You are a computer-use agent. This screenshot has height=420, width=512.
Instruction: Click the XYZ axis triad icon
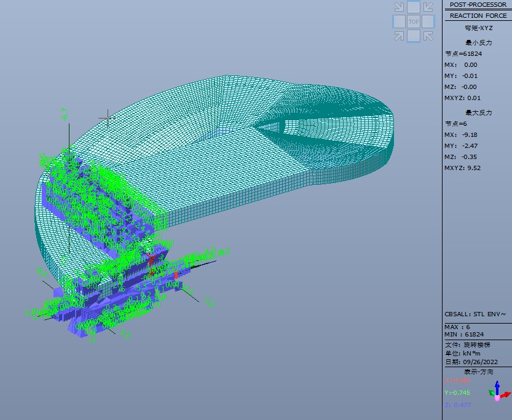click(499, 392)
